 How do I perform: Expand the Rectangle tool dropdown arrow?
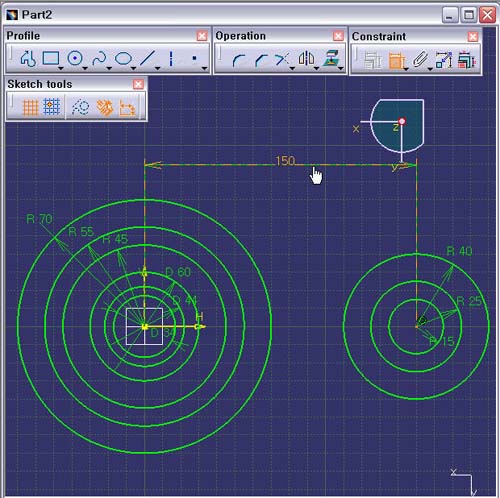(x=61, y=68)
